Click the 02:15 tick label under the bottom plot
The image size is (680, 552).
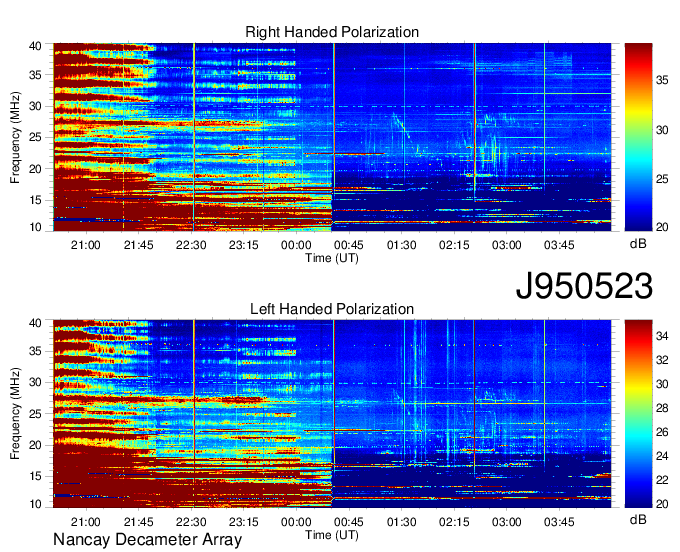454,522
